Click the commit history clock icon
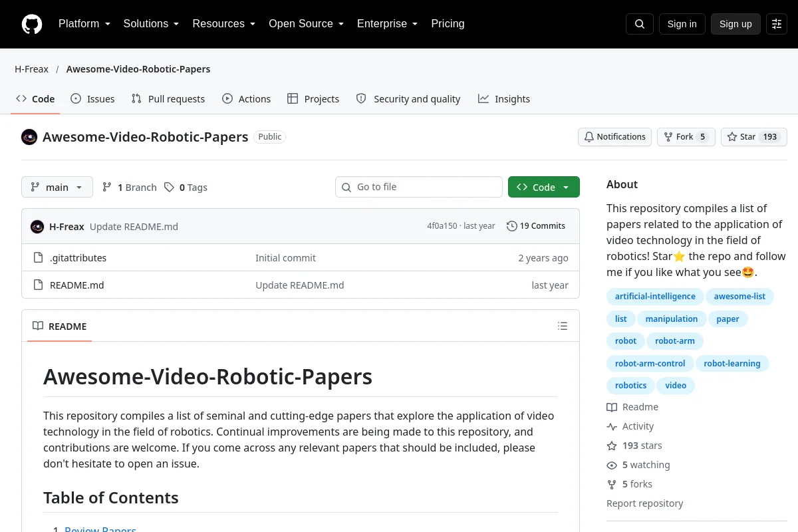The height and width of the screenshot is (532, 798). pos(511,226)
